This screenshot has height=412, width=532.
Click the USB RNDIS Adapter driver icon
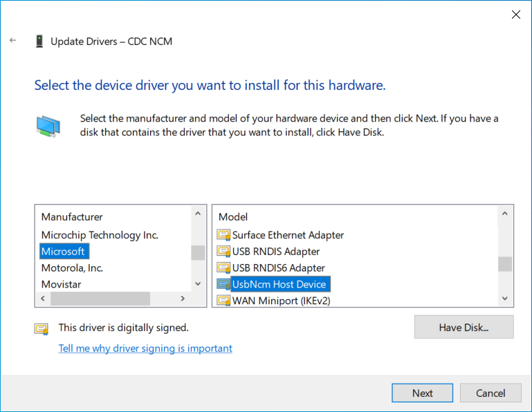click(x=223, y=252)
